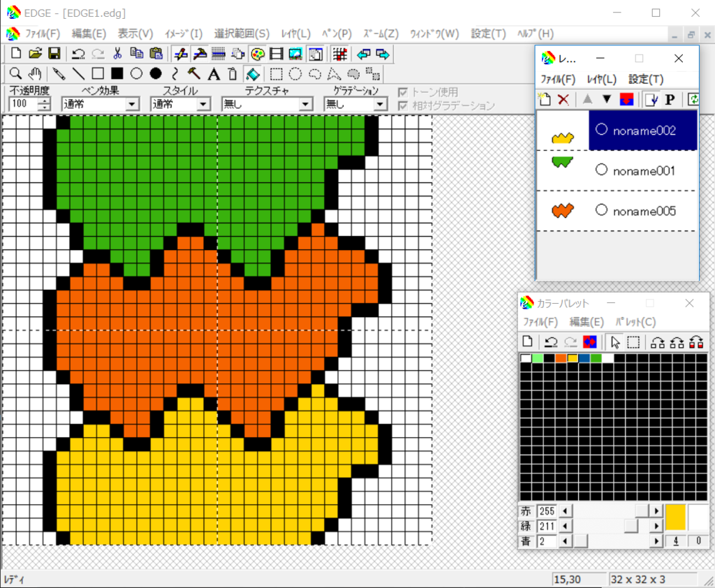The width and height of the screenshot is (715, 588).
Task: Select the Magnifier zoom tool
Action: click(x=15, y=73)
